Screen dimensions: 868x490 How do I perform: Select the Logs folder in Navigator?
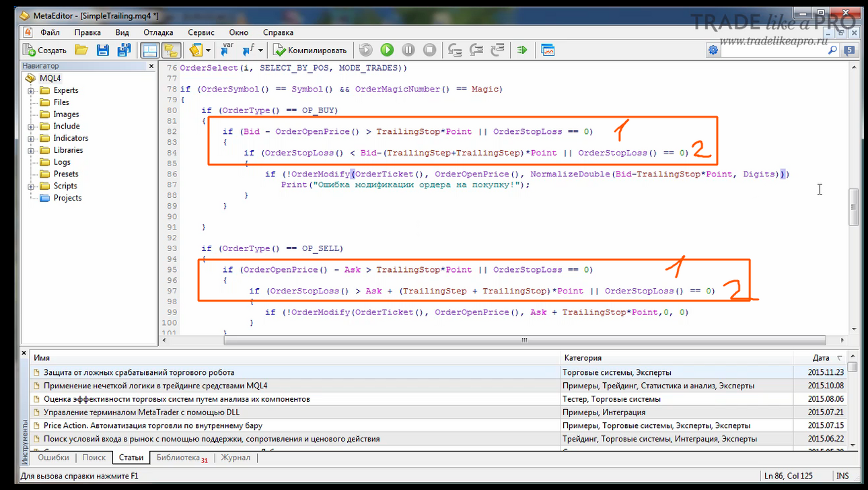[x=62, y=162]
